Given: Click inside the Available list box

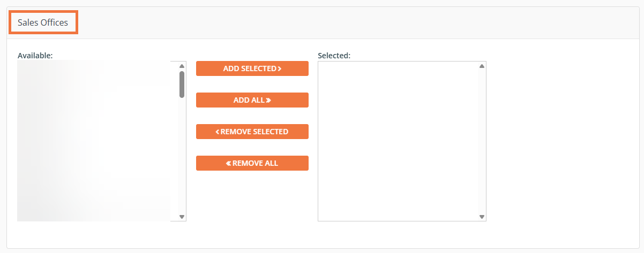Looking at the screenshot, I should (x=94, y=141).
